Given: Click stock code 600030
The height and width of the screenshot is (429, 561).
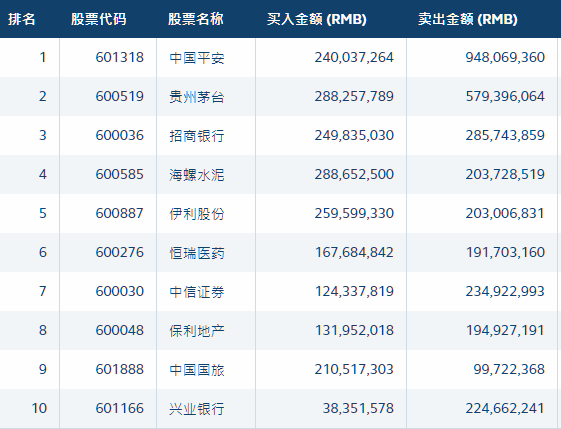Looking at the screenshot, I should point(119,291).
